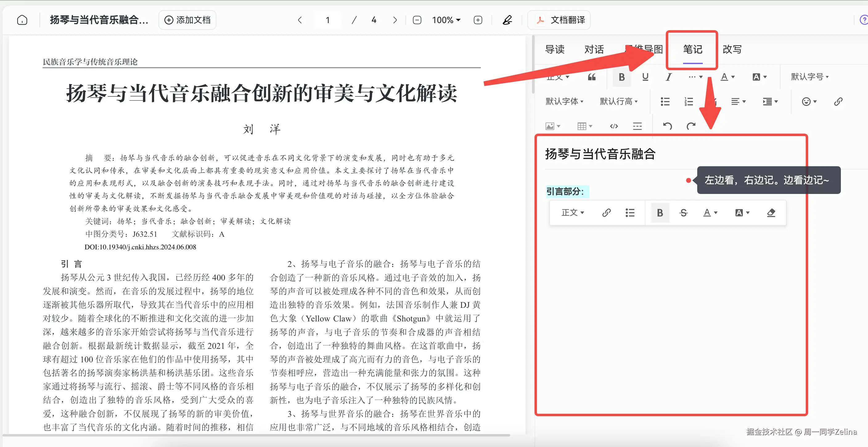Toggle italic formatting
Viewport: 868px width, 447px height.
click(669, 77)
